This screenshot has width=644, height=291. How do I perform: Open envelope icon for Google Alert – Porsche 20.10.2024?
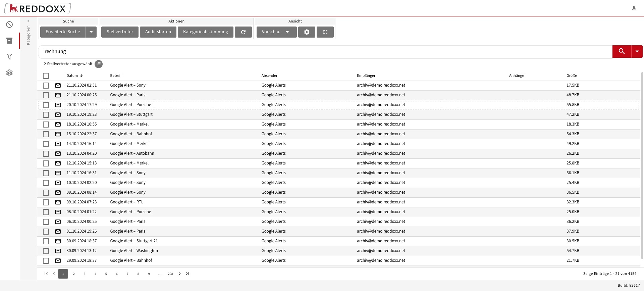point(58,105)
